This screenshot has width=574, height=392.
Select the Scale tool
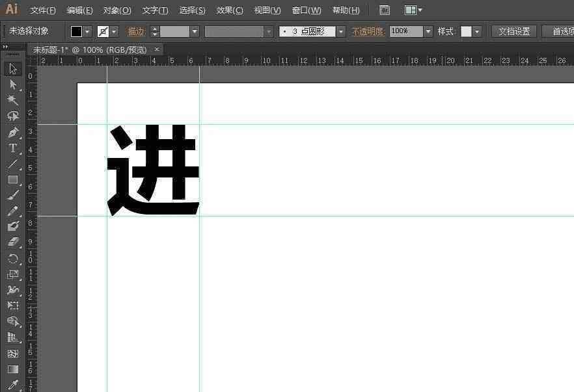pos(13,274)
